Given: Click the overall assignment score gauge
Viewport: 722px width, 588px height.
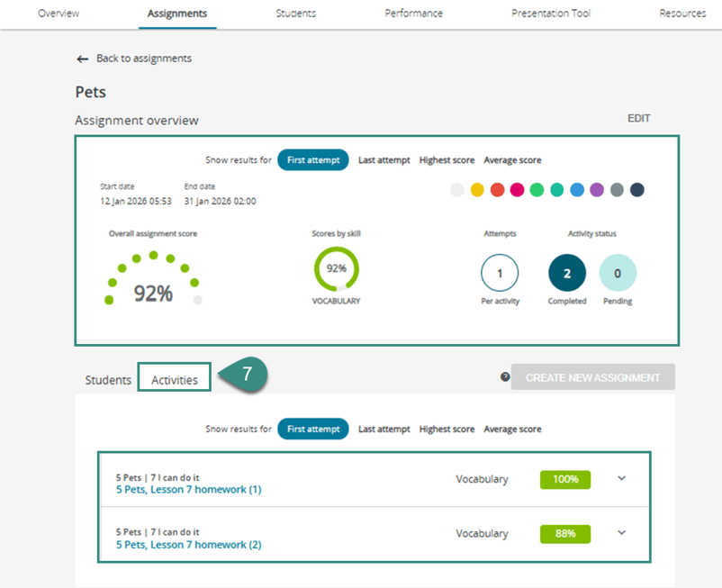Looking at the screenshot, I should (x=153, y=281).
